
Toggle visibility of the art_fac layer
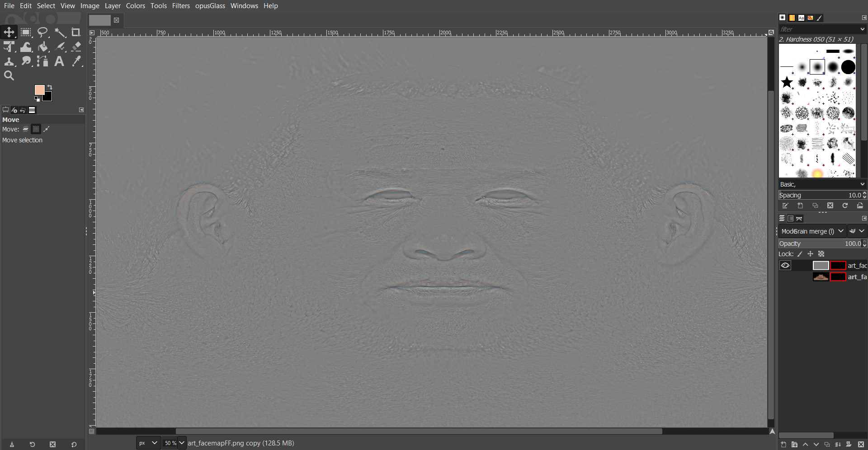coord(785,265)
